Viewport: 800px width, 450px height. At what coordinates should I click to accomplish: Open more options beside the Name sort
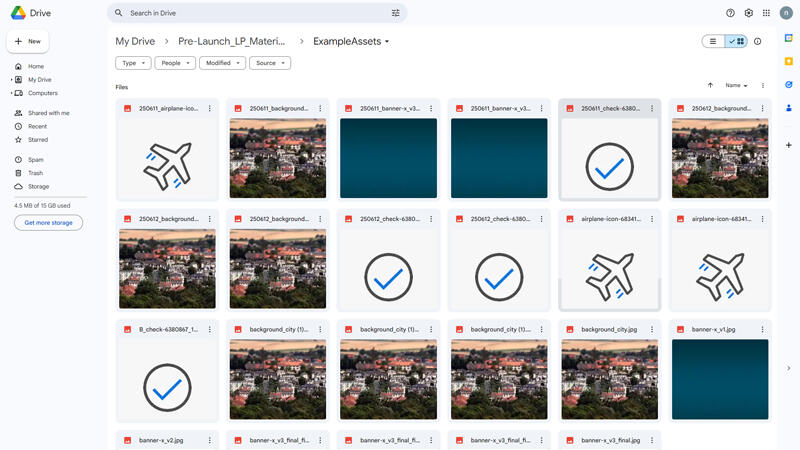click(763, 85)
